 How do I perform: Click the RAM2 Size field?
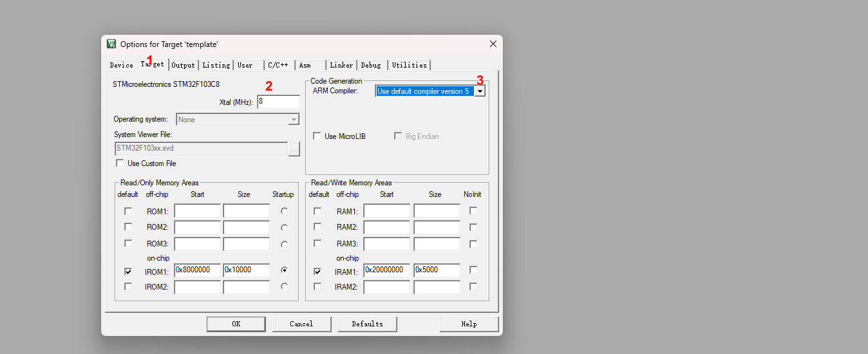(437, 227)
